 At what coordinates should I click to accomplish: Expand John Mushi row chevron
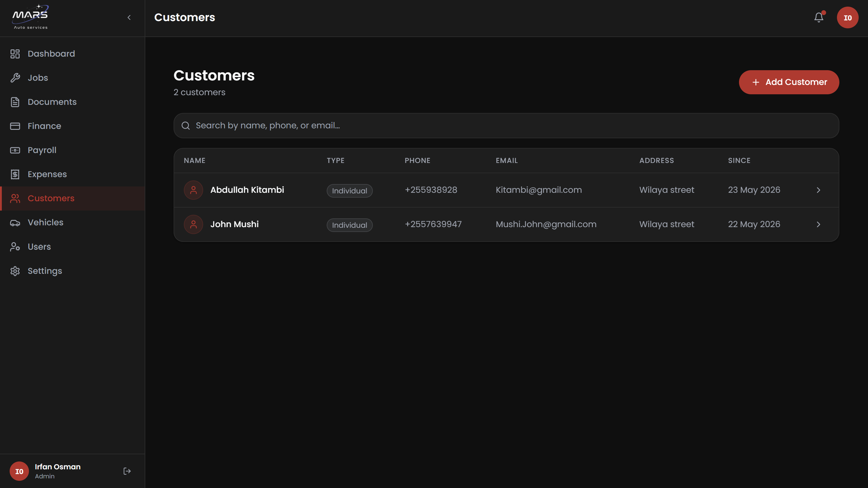[x=819, y=225]
